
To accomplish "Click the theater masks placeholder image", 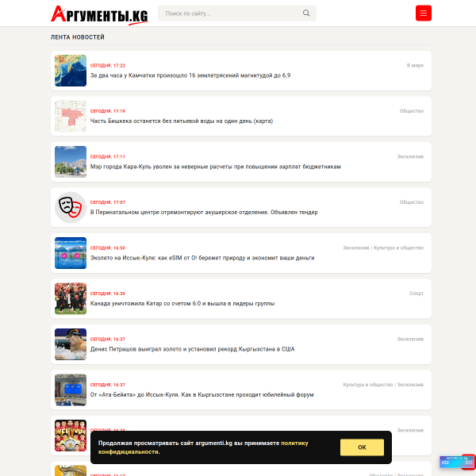I will pos(71,207).
